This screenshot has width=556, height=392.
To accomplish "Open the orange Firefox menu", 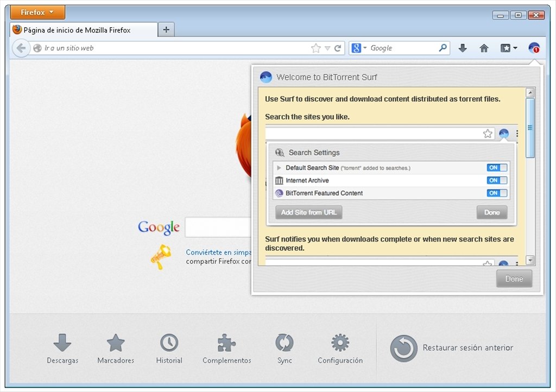I will click(x=37, y=12).
